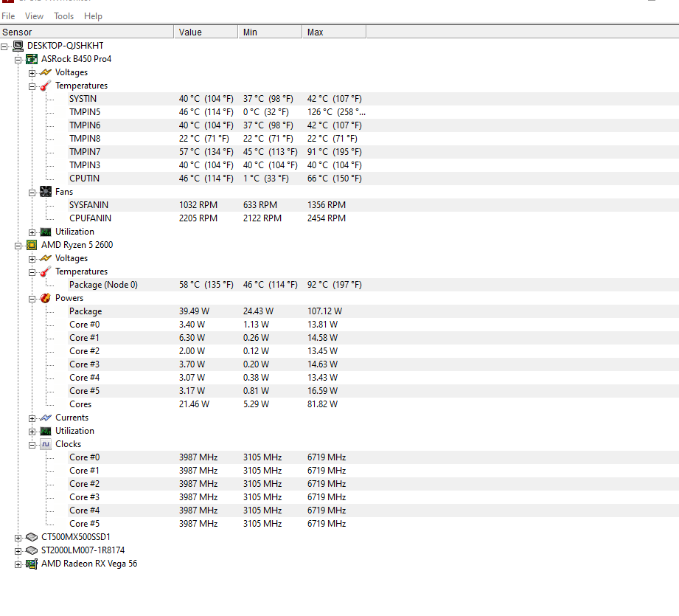
Task: Expand Utilization under AMD Ryzen 5 2600
Action: point(32,432)
